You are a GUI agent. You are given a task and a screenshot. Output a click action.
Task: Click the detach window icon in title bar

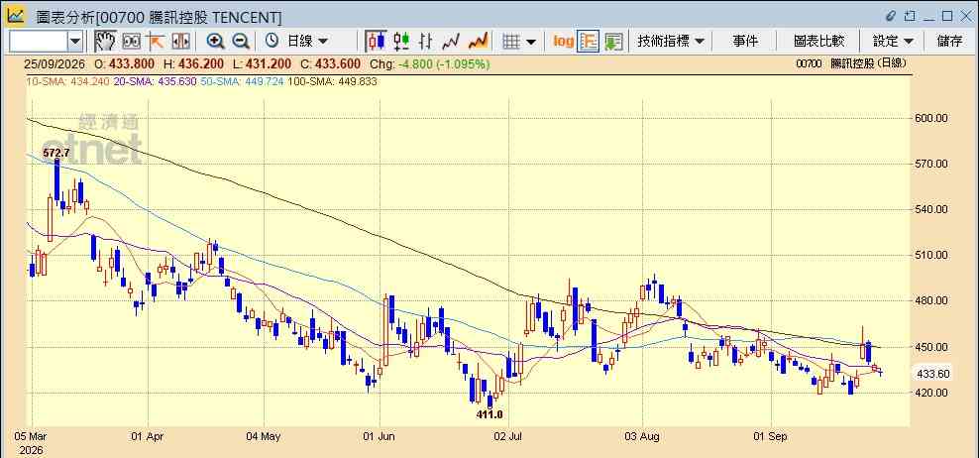click(x=910, y=16)
